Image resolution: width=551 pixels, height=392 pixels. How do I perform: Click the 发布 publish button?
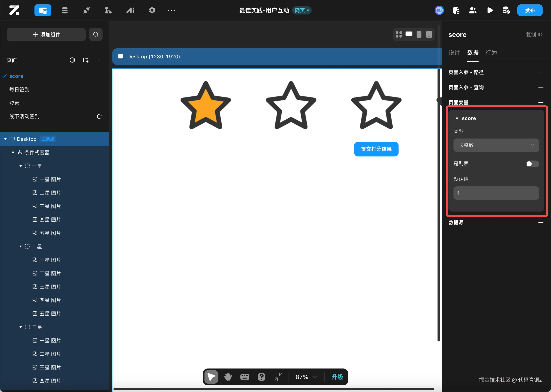click(x=530, y=10)
